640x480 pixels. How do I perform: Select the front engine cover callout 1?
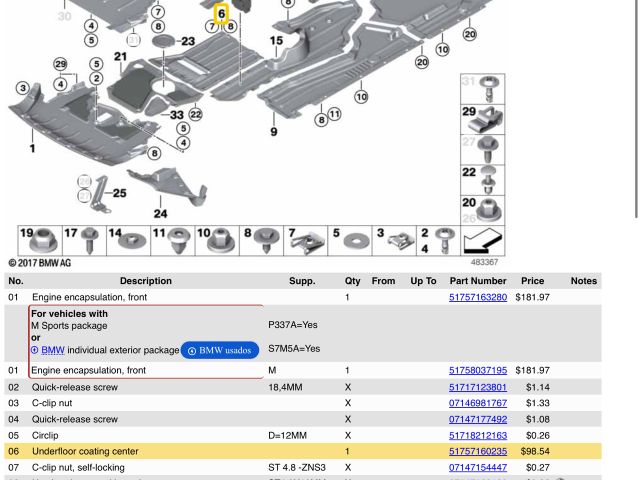click(x=32, y=149)
